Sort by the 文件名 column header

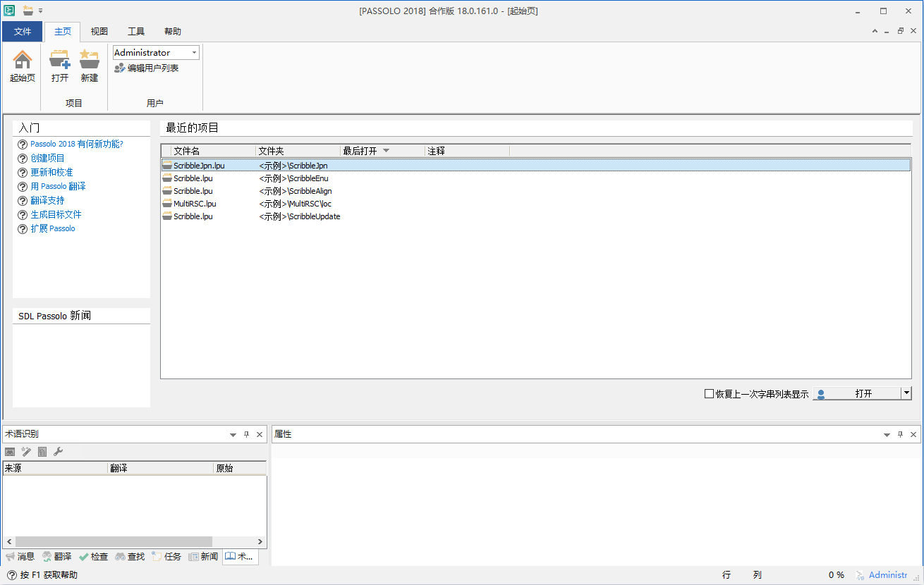[213, 151]
